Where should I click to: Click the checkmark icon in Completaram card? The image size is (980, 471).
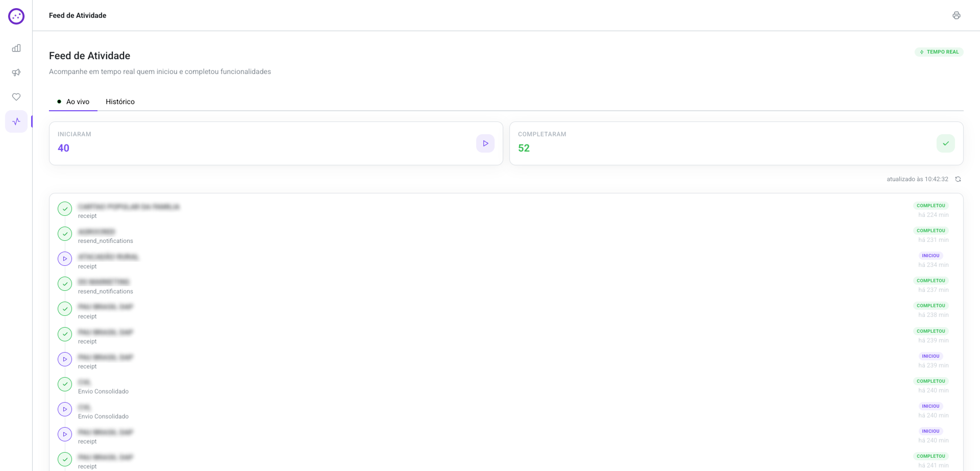click(x=946, y=143)
